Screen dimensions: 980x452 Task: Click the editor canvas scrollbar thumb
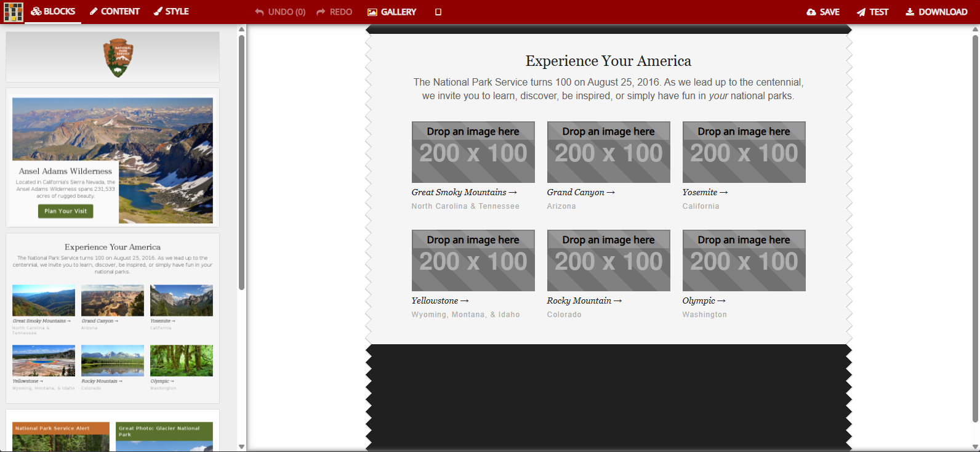[975, 228]
